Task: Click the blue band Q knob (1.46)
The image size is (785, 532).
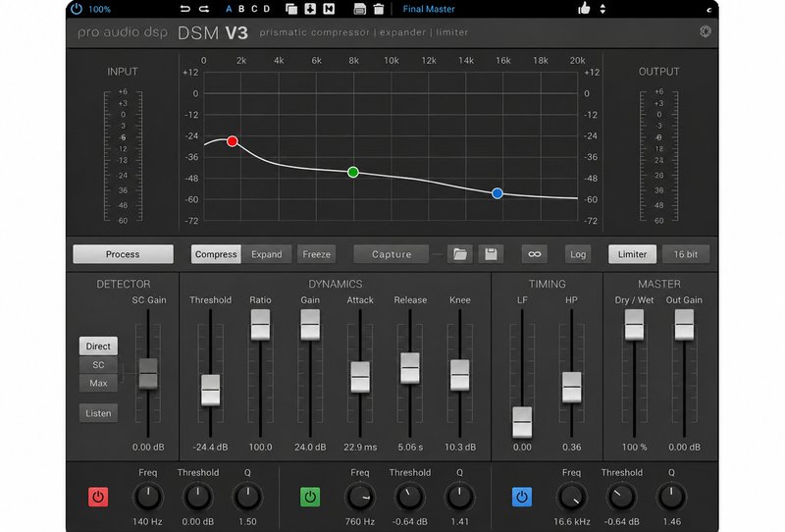Action: click(x=671, y=497)
